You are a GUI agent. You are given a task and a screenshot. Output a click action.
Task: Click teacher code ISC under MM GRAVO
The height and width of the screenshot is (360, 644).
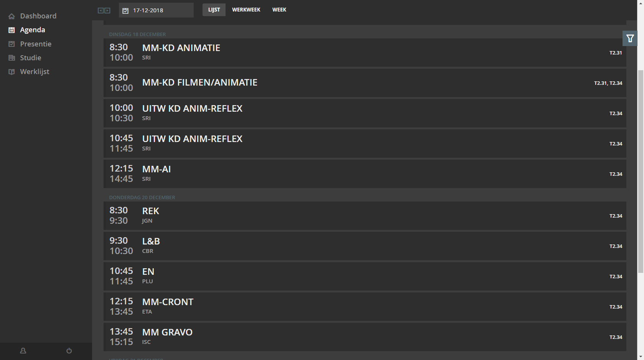tap(146, 342)
